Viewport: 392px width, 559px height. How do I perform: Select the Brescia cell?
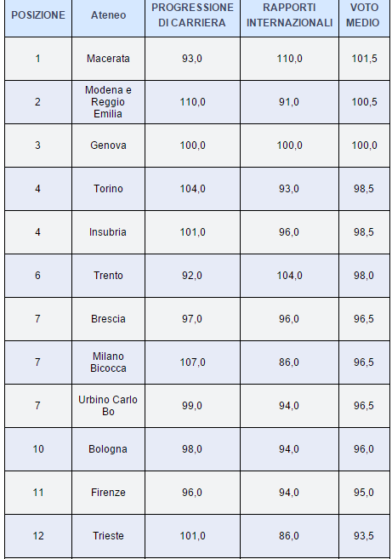click(108, 319)
